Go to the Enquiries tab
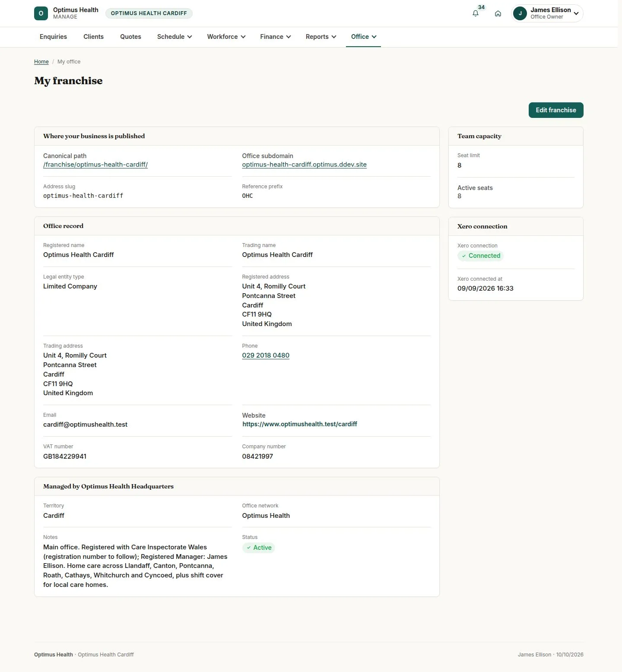Viewport: 622px width, 672px height. 53,37
